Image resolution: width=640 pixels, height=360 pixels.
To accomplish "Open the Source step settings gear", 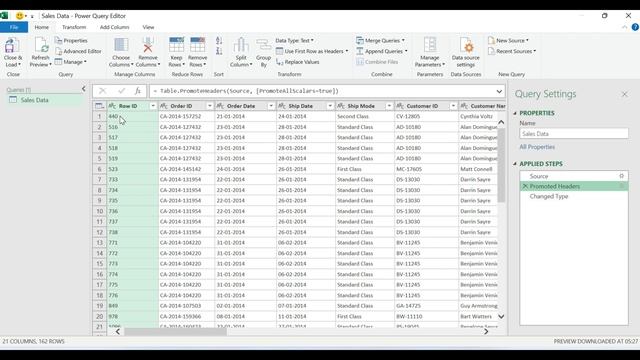I will point(622,176).
